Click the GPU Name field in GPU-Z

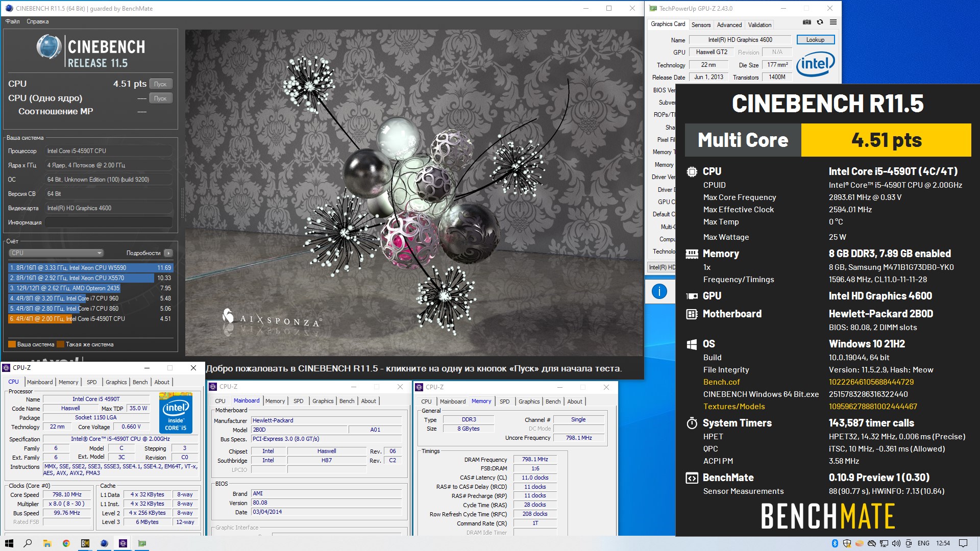point(740,40)
